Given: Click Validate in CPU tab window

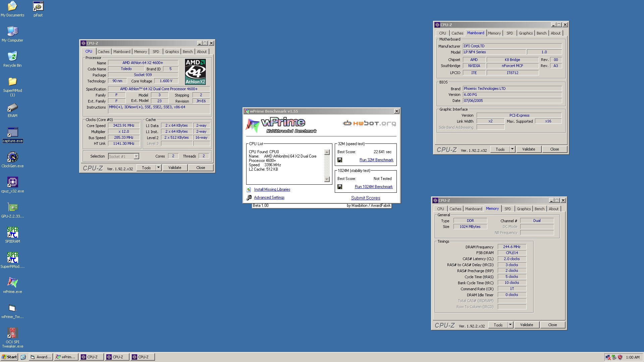Looking at the screenshot, I should (x=175, y=168).
